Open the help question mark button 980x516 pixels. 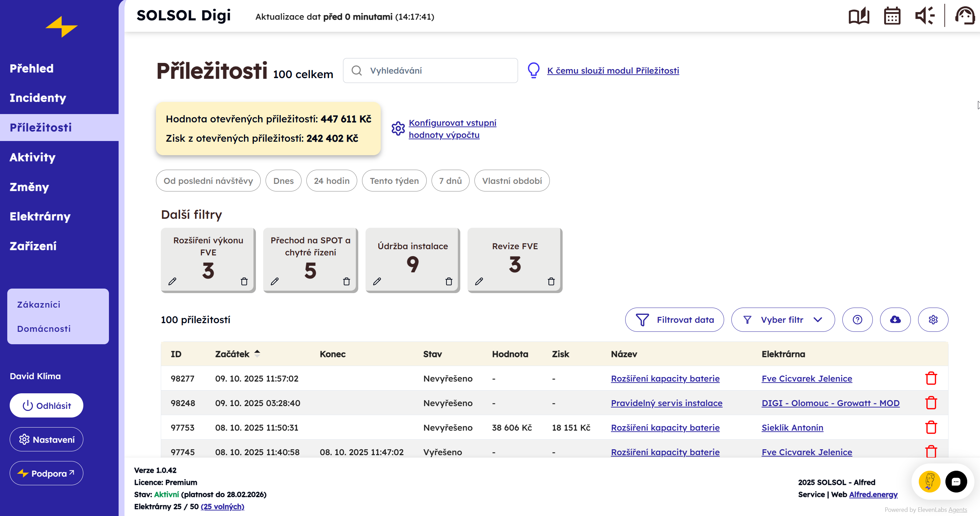tap(857, 320)
